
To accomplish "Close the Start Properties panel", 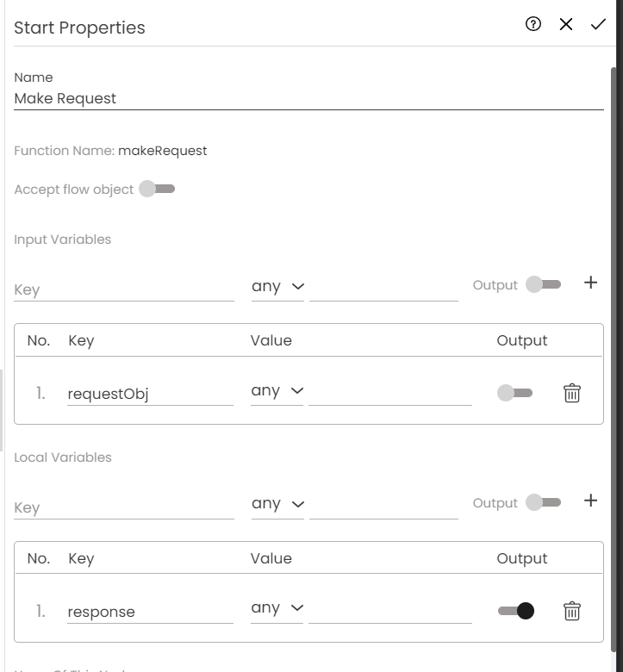I will click(566, 24).
